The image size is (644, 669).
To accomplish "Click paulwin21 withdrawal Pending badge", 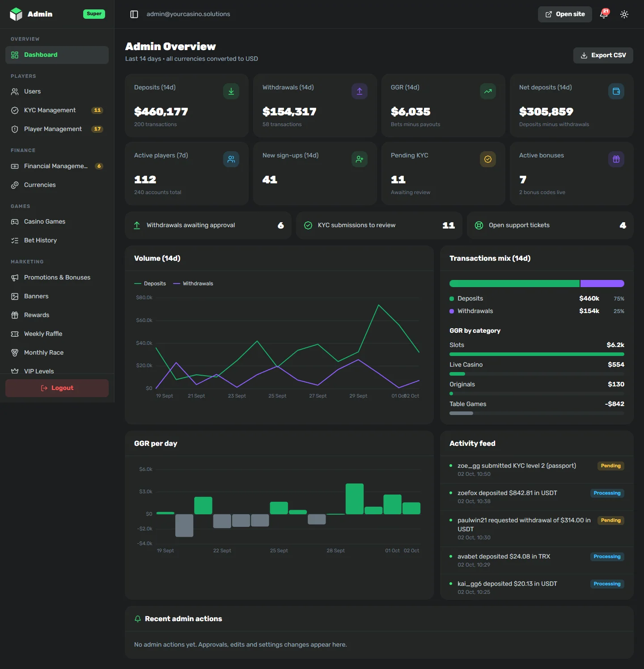I will [x=611, y=521].
